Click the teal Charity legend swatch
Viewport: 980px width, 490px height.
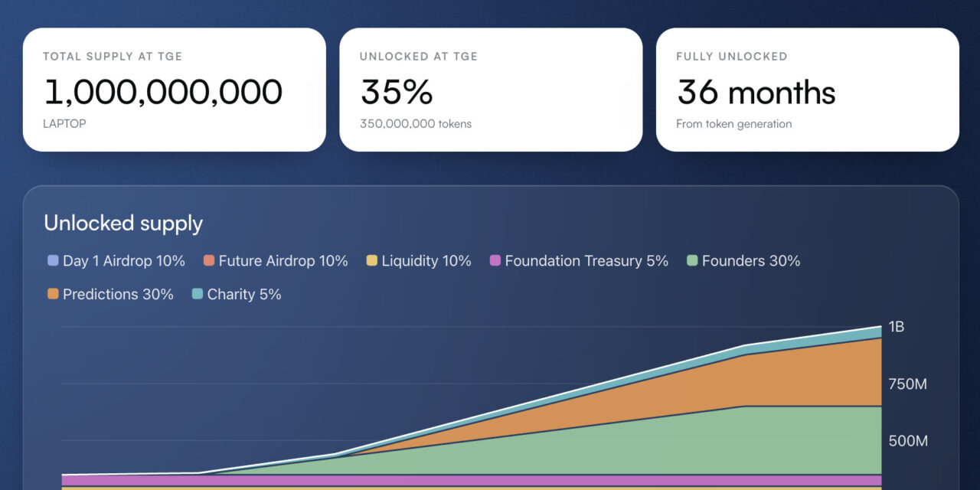(x=197, y=294)
